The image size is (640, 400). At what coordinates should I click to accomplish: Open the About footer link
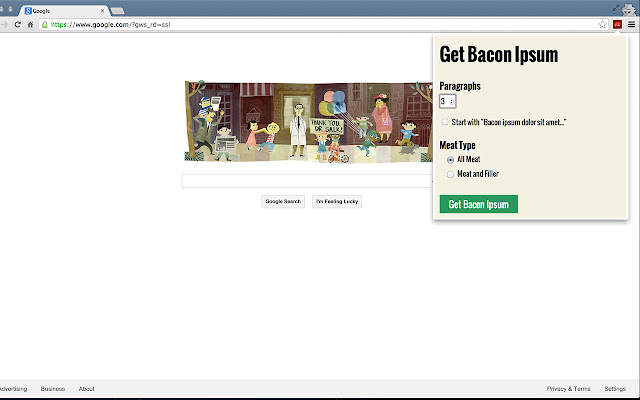(87, 389)
